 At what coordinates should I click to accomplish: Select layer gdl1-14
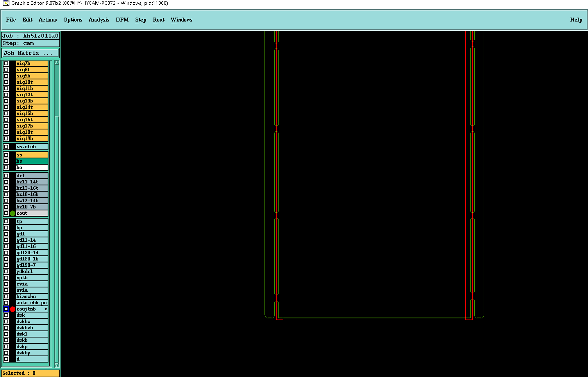(x=32, y=240)
